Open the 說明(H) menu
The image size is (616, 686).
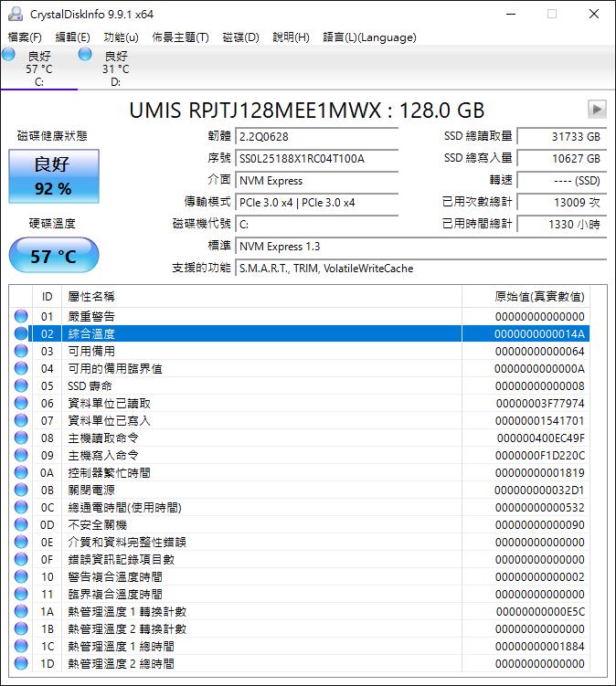pos(292,37)
